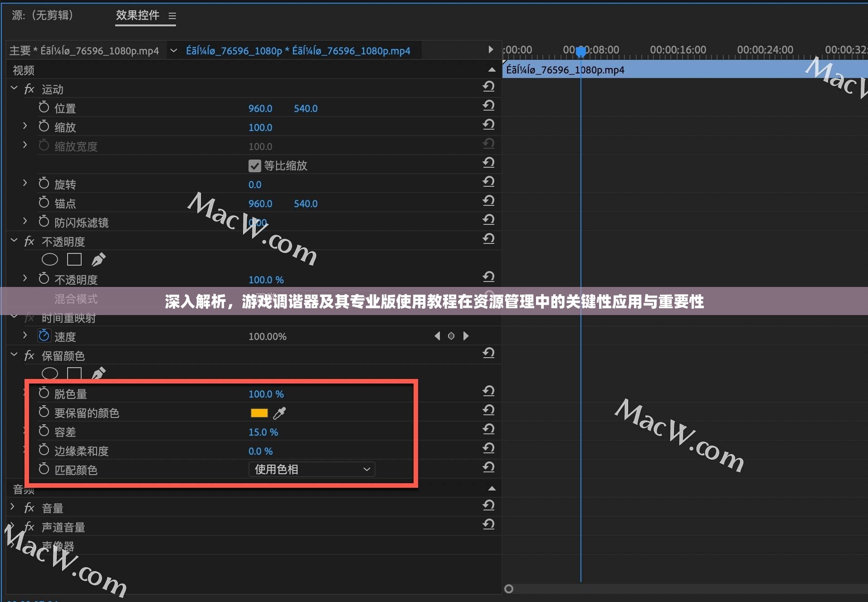Click the blue playhead on the timeline ruler
The height and width of the screenshot is (602, 868).
tap(580, 52)
